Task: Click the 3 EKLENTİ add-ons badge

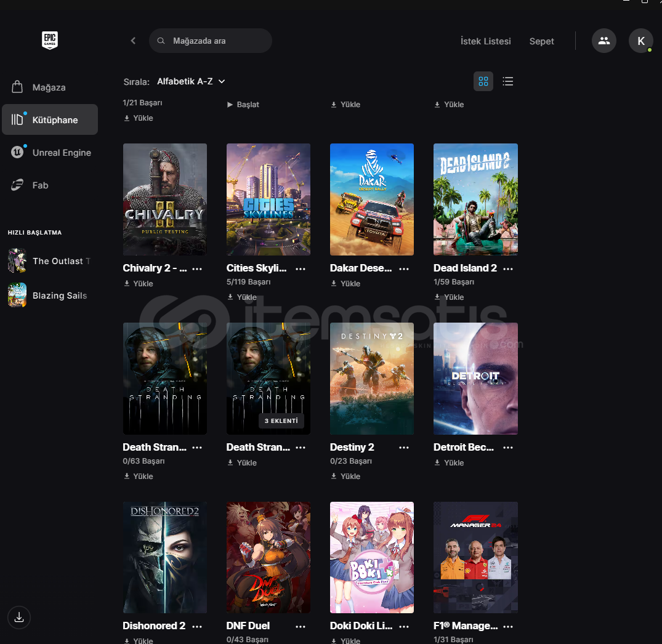Action: [x=281, y=421]
